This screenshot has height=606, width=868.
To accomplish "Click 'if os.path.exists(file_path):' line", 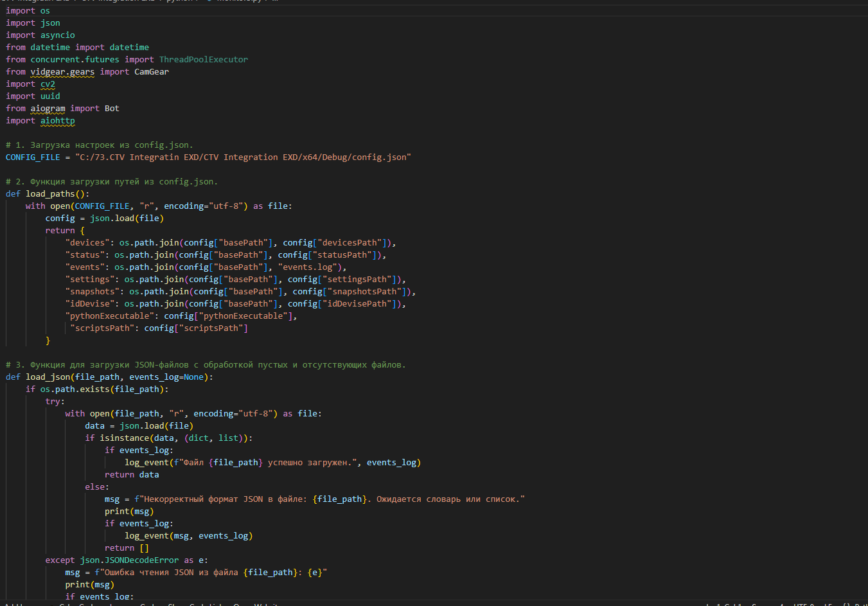I will coord(97,389).
